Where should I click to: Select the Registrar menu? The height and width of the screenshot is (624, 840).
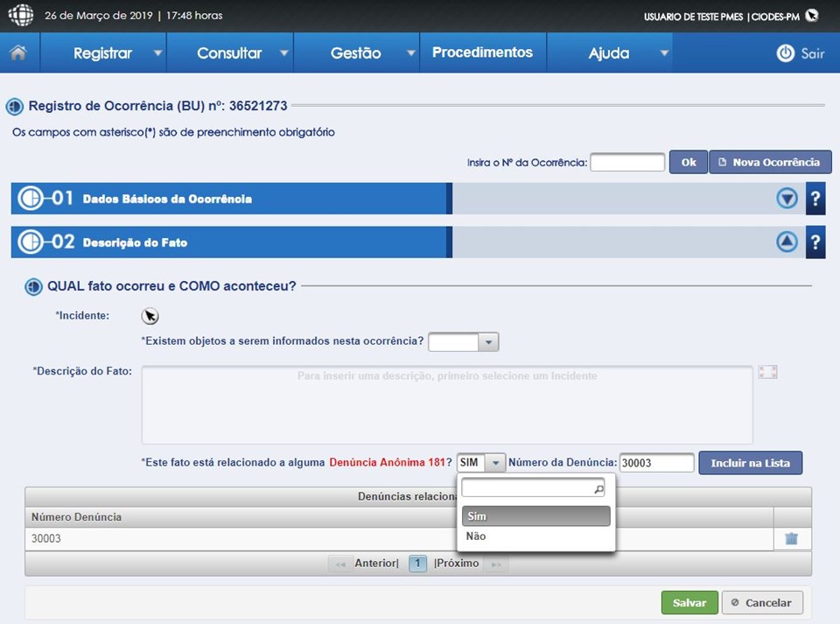103,53
